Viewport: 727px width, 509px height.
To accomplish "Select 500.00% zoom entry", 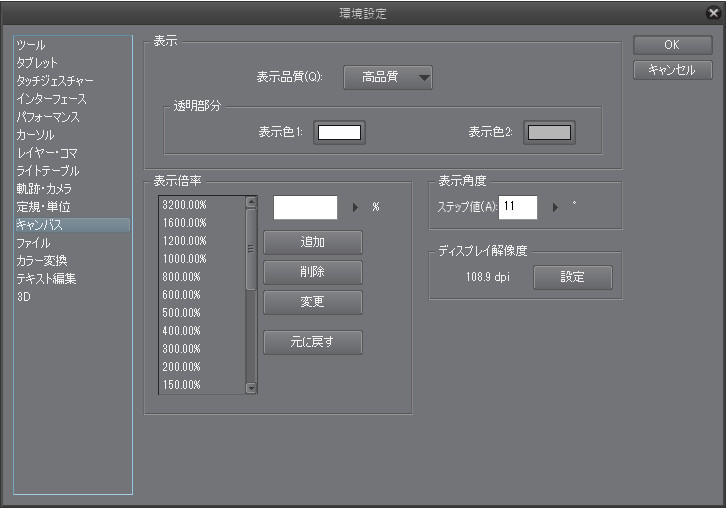I will (x=202, y=313).
